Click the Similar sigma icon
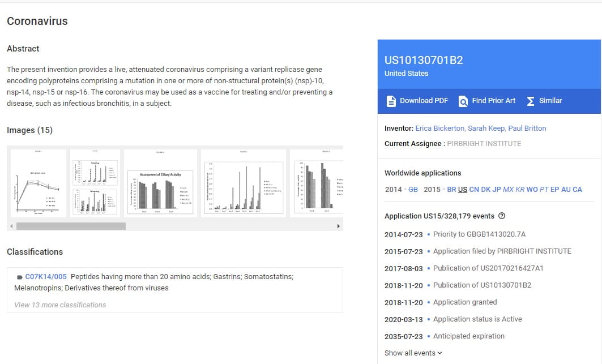 click(x=530, y=101)
